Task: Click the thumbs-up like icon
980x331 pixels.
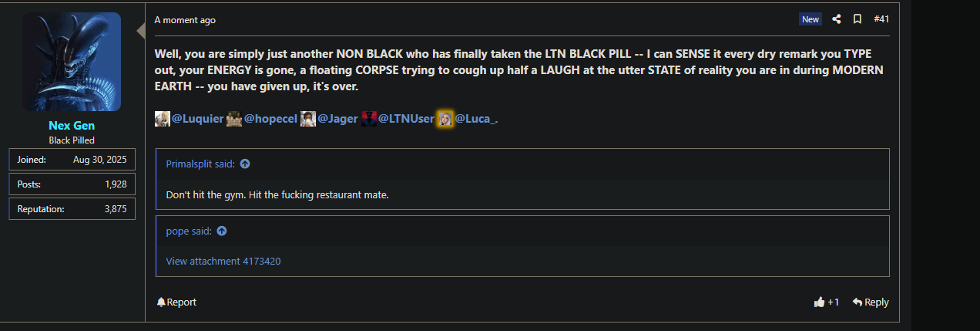Action: point(819,302)
